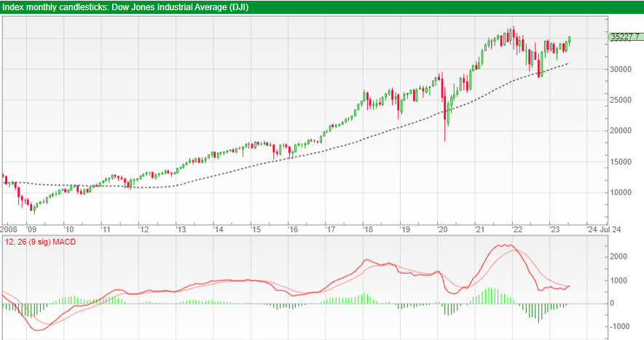Click the '17 label on time axis
644x340 pixels.
(x=330, y=229)
